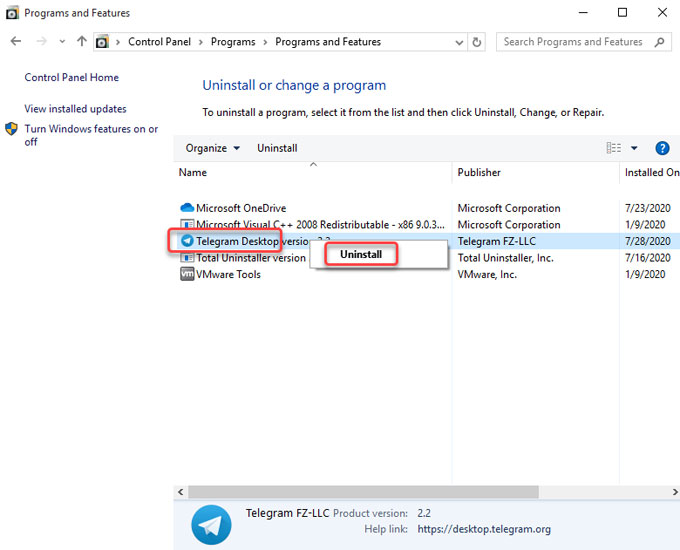Click the product version 2.2 value
The image size is (680, 550).
coord(424,513)
